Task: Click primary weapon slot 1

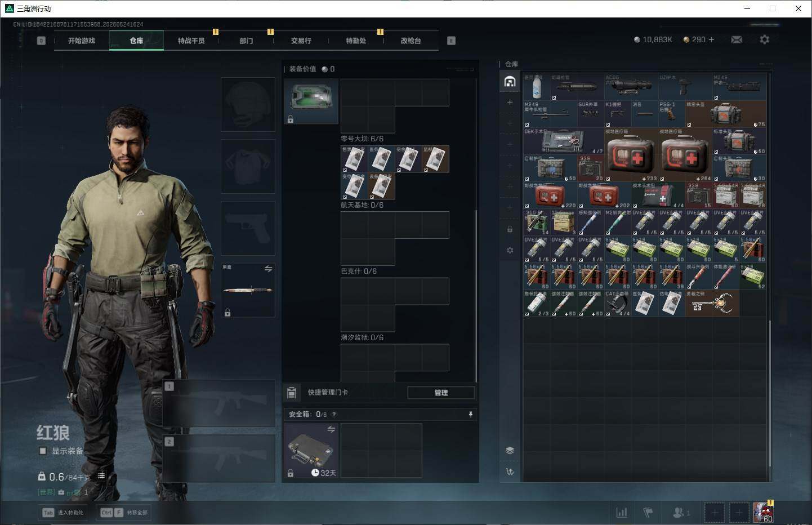Action: [219, 403]
